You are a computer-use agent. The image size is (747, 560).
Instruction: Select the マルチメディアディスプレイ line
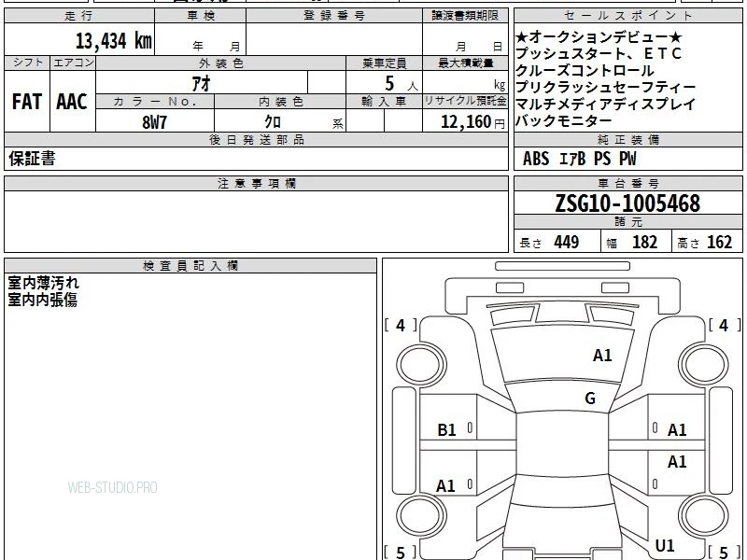606,104
